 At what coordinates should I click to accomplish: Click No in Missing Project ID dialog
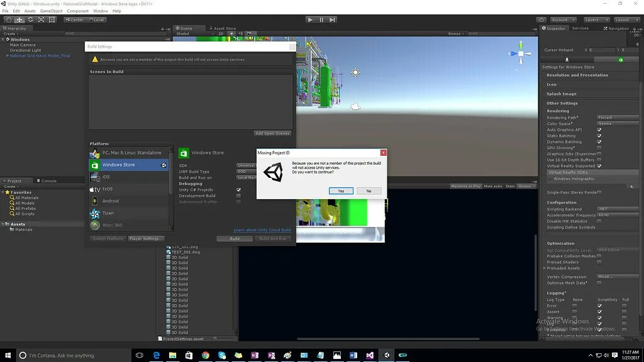pos(369,191)
